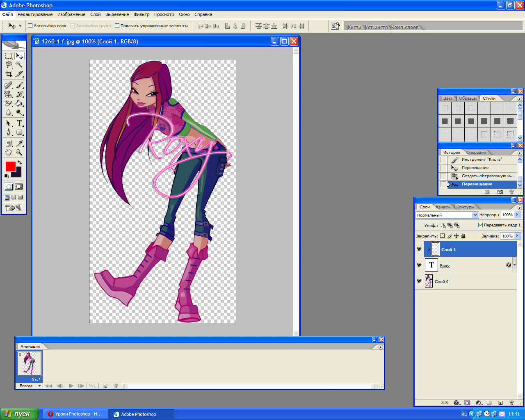The width and height of the screenshot is (525, 420).
Task: Select the History Brush tool
Action: tap(19, 94)
